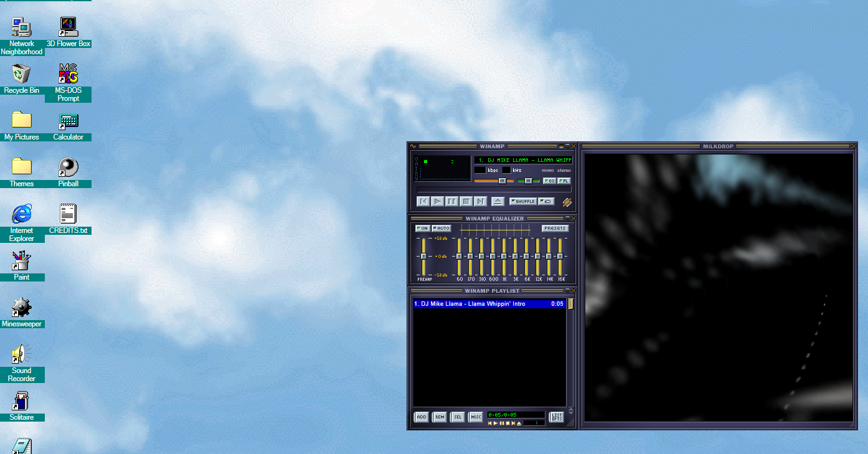Click the 3K equalizer band slider

click(x=516, y=256)
